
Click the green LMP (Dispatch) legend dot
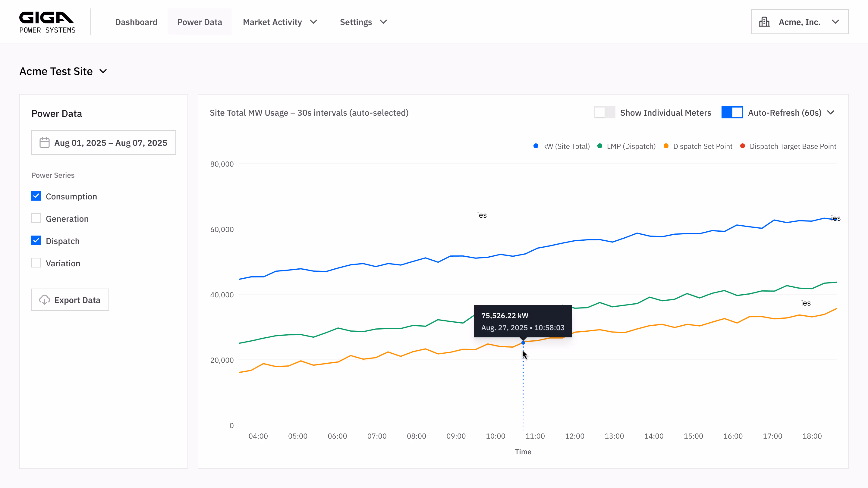(599, 146)
